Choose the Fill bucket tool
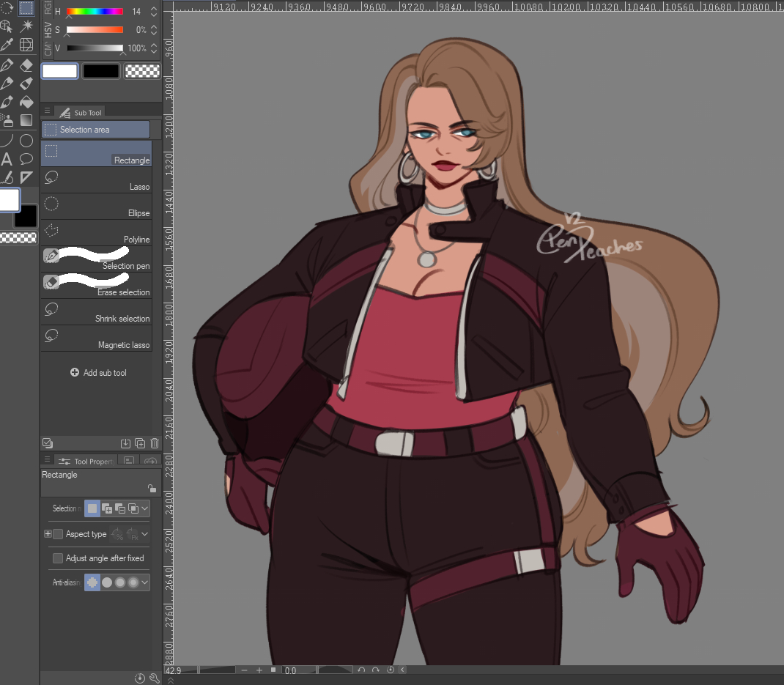The width and height of the screenshot is (784, 685). coord(26,101)
